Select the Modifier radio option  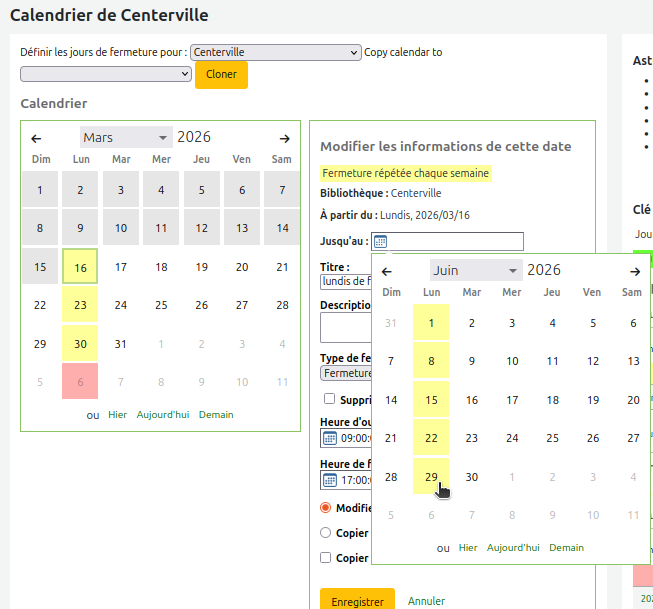click(326, 508)
